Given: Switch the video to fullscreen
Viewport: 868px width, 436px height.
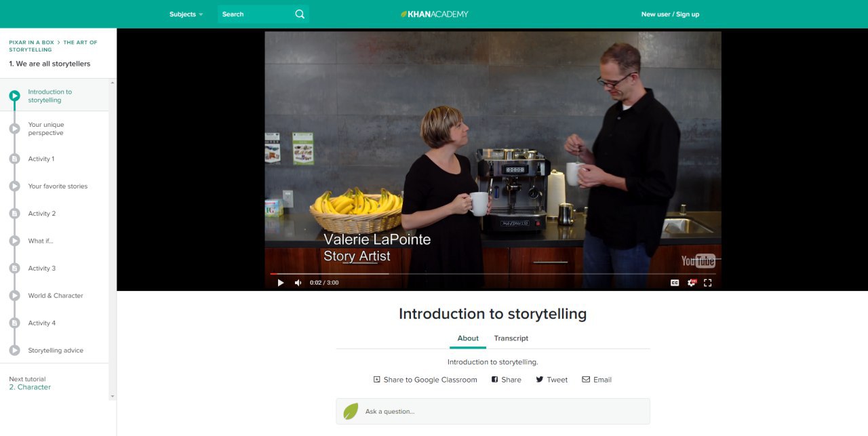Looking at the screenshot, I should (708, 283).
